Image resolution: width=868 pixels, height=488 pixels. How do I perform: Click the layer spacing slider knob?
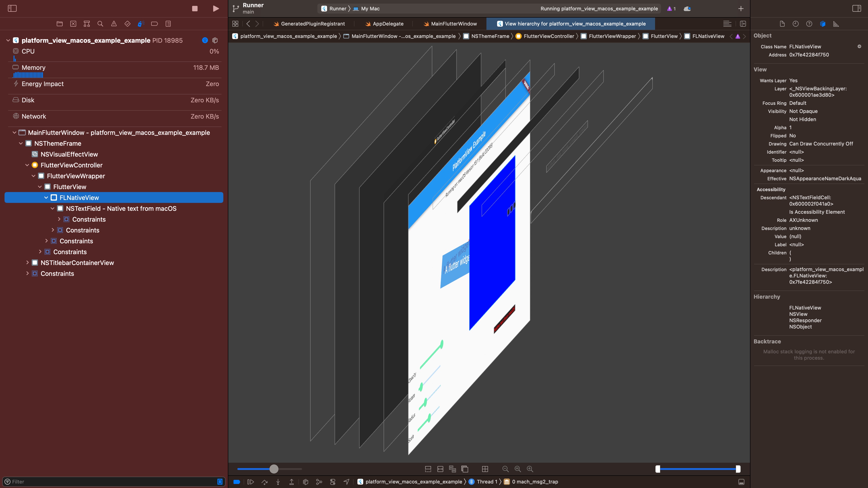274,469
